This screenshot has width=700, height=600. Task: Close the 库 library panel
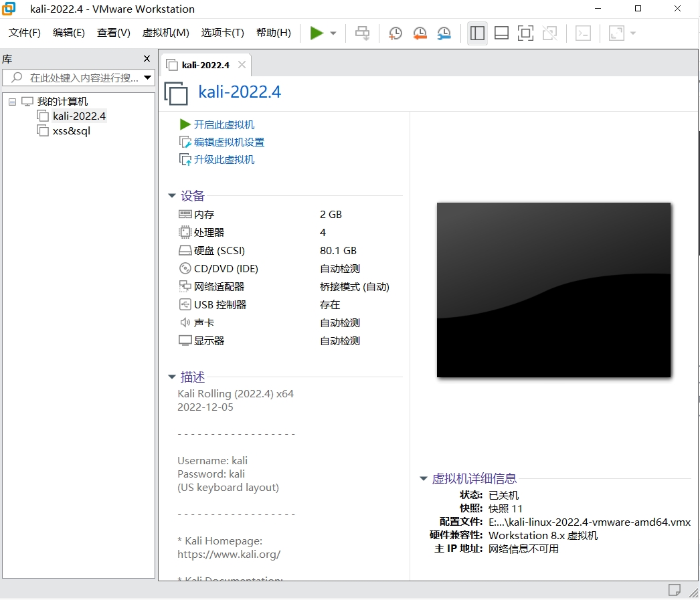147,58
